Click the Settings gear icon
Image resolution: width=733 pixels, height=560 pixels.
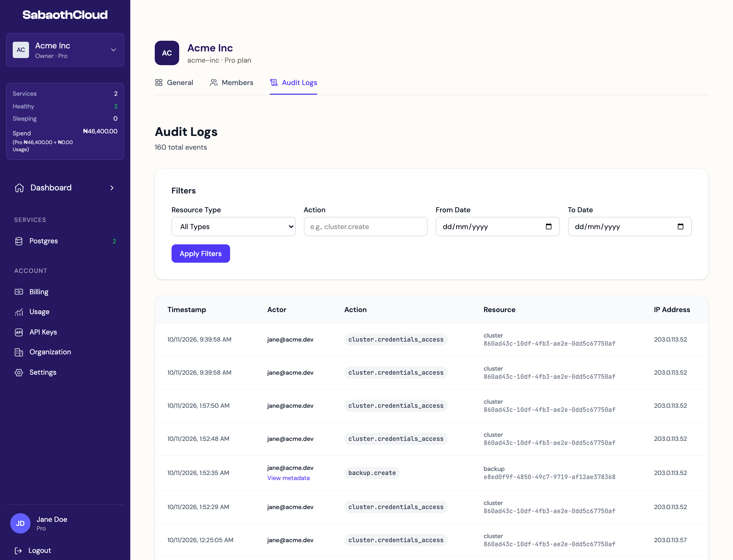(19, 372)
